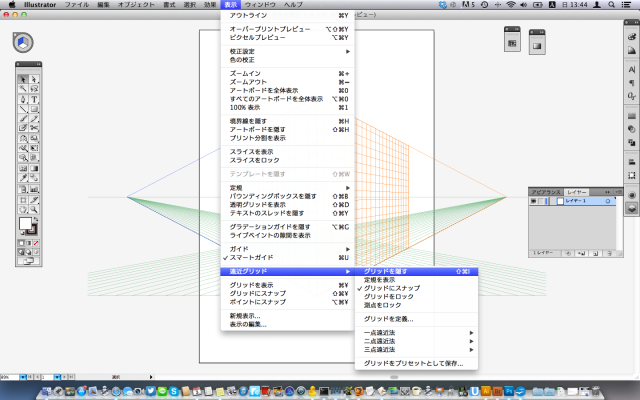
Task: Click the Stroke color swatch
Action: click(32, 230)
